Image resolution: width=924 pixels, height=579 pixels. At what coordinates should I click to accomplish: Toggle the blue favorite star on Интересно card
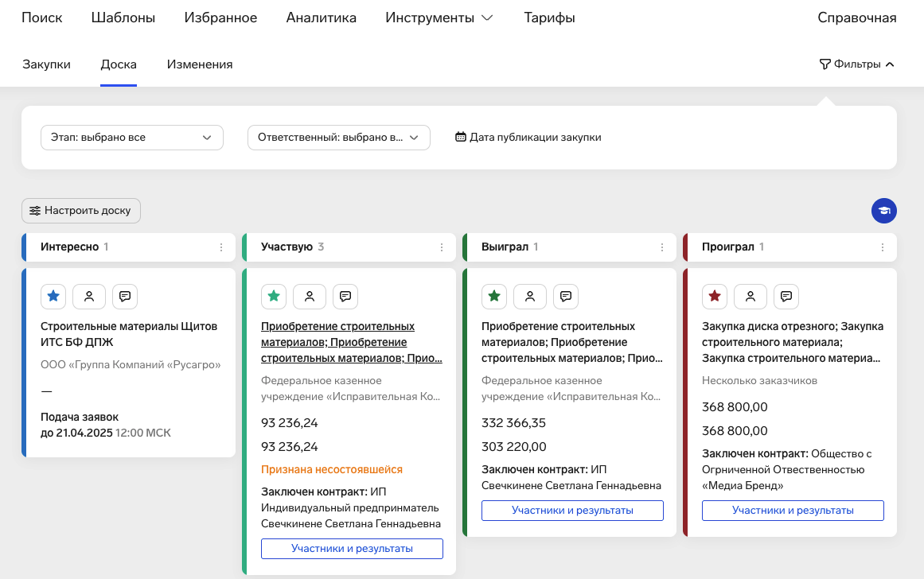click(x=53, y=296)
